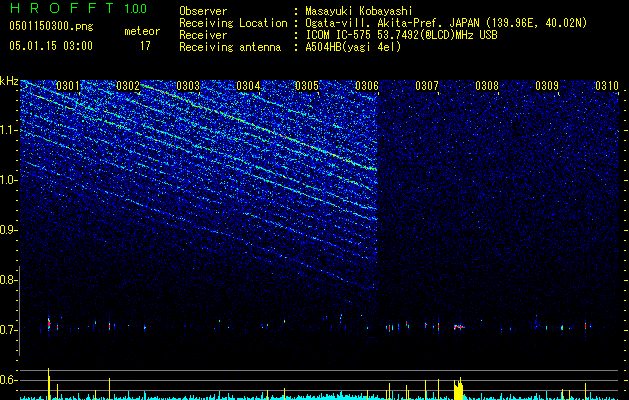
Task: Click the HROFFT program title
Action: click(62, 8)
